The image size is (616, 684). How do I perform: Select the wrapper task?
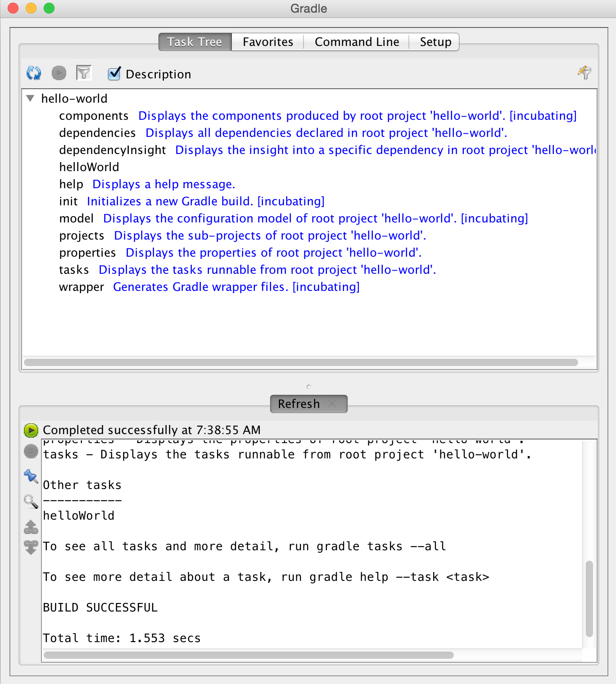coord(82,287)
